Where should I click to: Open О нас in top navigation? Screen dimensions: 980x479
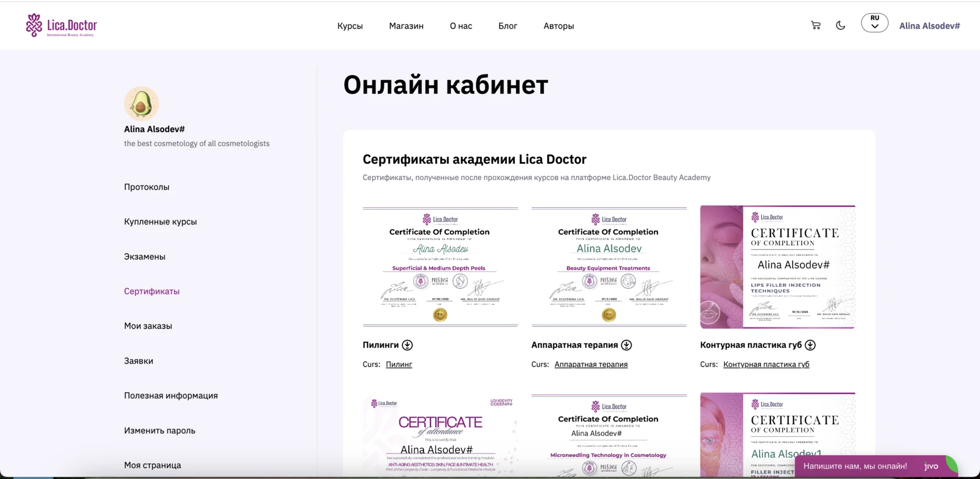click(461, 26)
